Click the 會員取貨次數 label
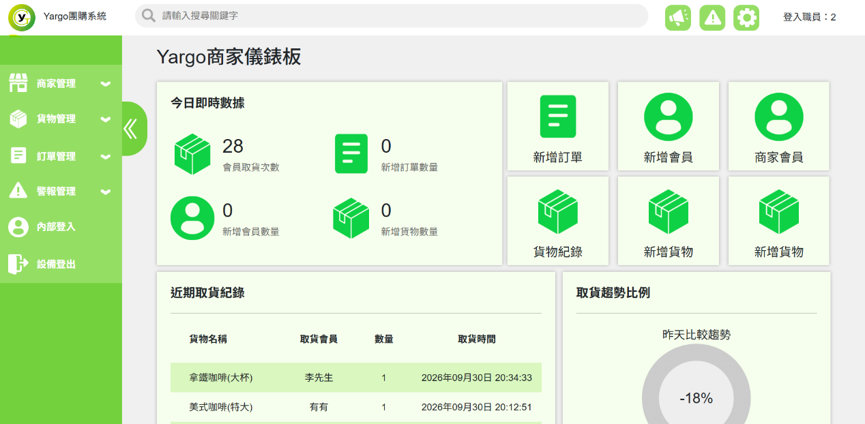Image resolution: width=865 pixels, height=424 pixels. pos(250,168)
